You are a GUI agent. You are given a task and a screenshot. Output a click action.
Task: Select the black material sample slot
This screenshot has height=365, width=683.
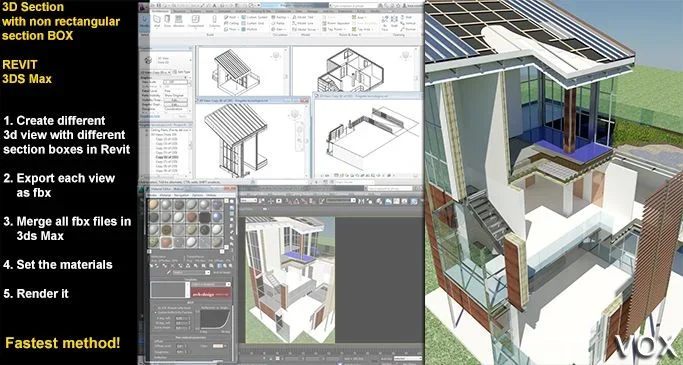[x=205, y=217]
